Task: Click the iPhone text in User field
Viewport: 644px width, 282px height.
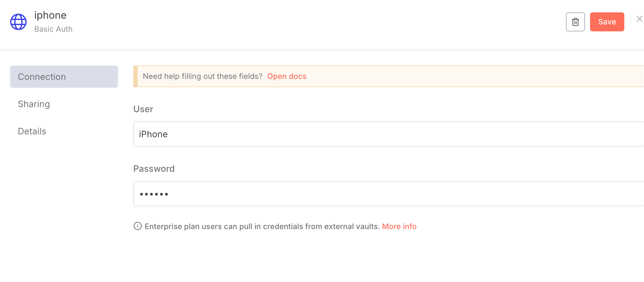Action: tap(153, 134)
